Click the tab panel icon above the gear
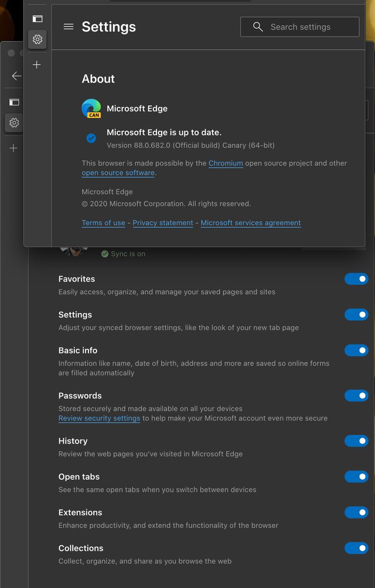Viewport: 375px width, 588px height. click(x=37, y=19)
